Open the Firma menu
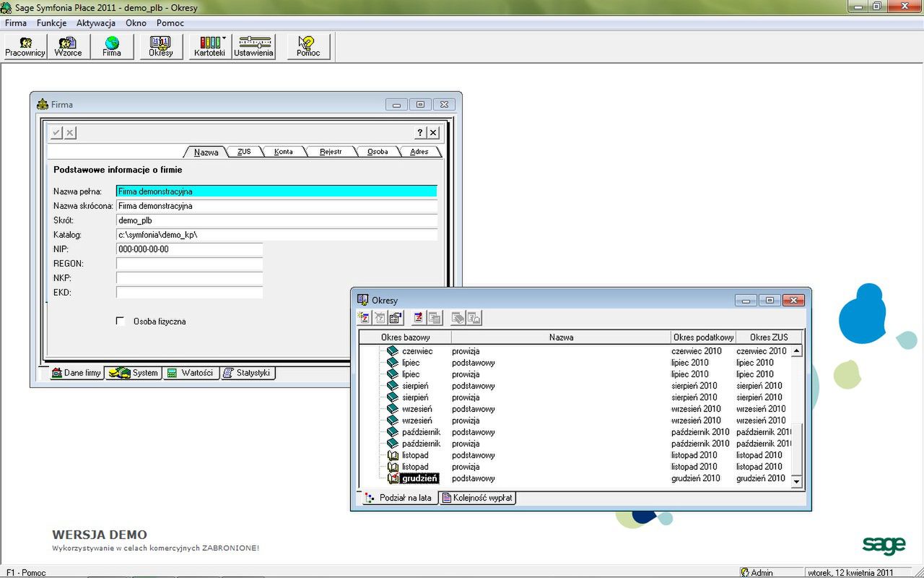This screenshot has height=578, width=924. pyautogui.click(x=16, y=23)
